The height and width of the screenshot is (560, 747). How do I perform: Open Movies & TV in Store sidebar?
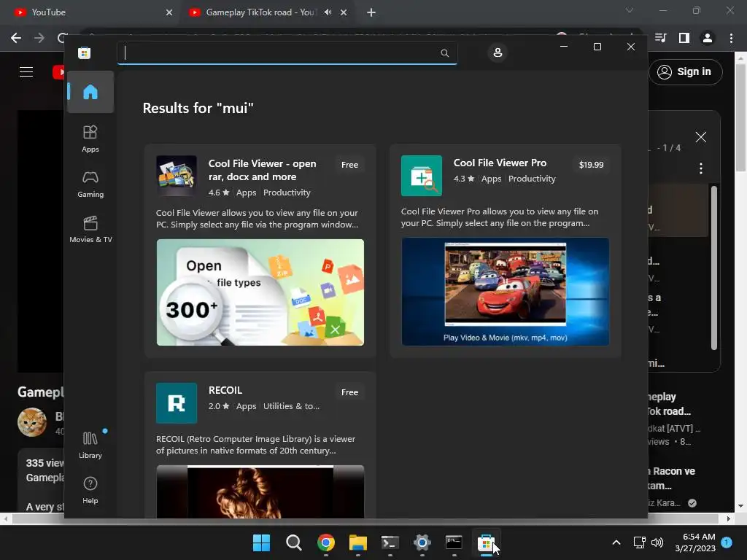tap(90, 229)
